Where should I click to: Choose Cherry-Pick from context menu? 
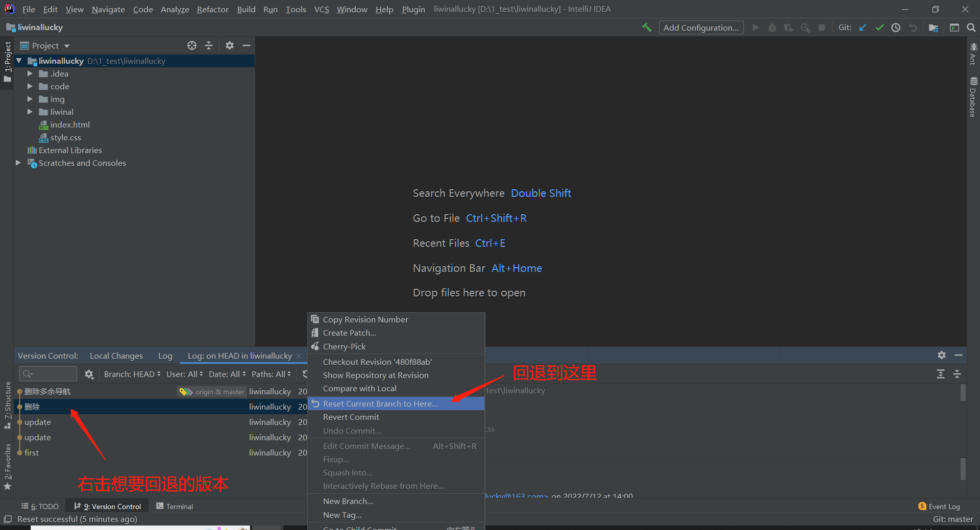pyautogui.click(x=396, y=347)
